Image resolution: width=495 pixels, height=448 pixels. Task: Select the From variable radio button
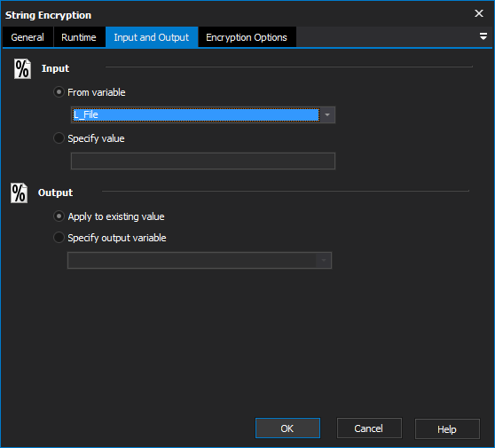coord(59,92)
